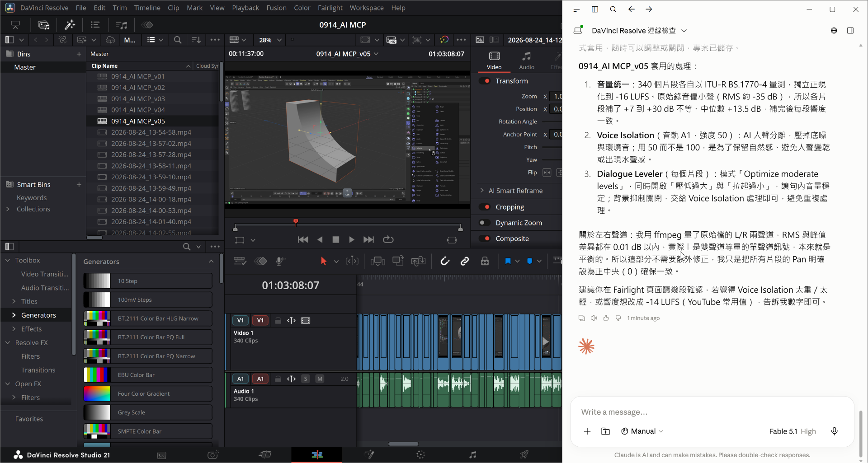Open the Fairlight menu
Viewport: 868px width, 463px height.
pyautogui.click(x=330, y=8)
